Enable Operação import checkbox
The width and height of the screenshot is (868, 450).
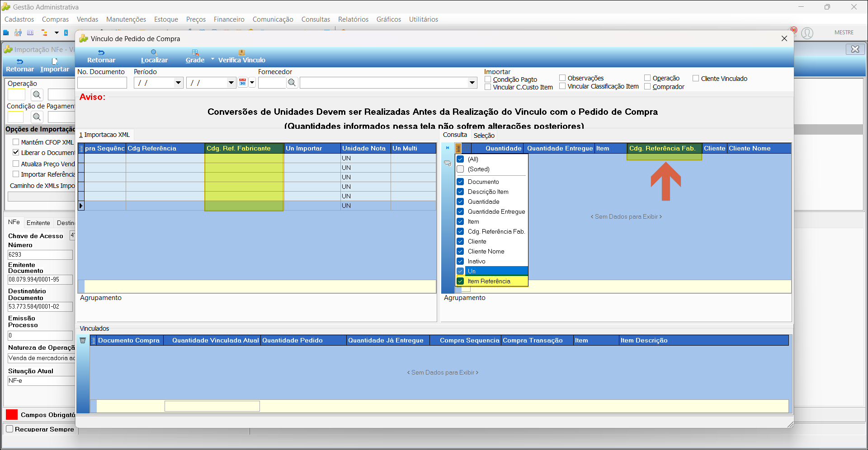pyautogui.click(x=647, y=78)
